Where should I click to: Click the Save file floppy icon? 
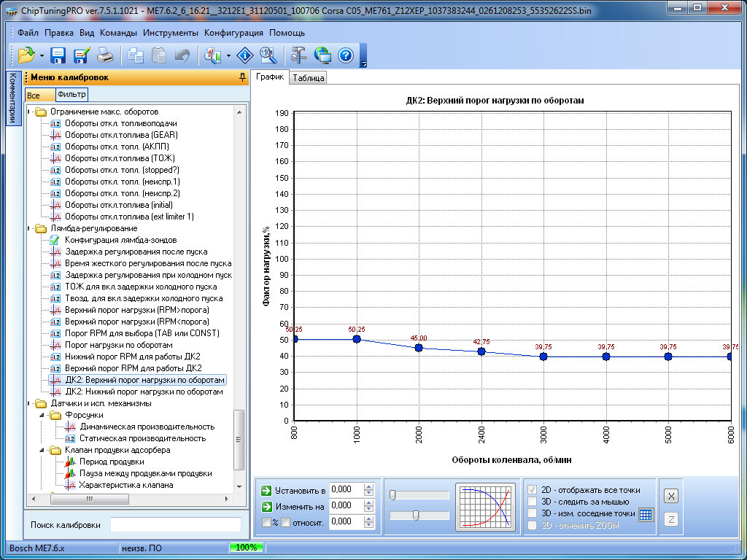(58, 55)
